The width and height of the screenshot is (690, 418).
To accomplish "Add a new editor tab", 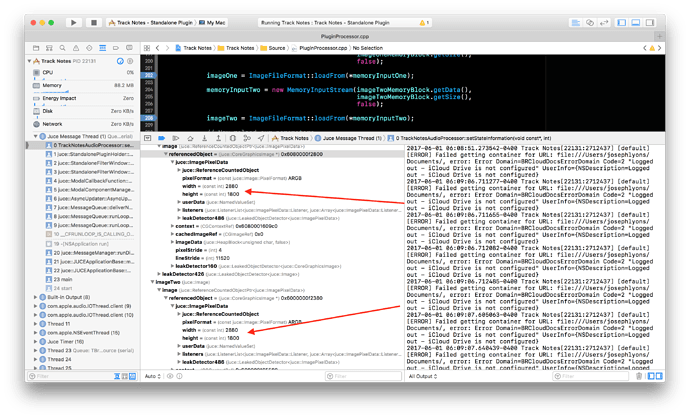I will (659, 37).
